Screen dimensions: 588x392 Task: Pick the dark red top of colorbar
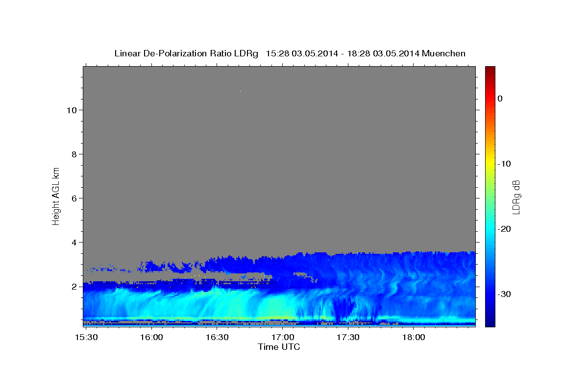[490, 70]
